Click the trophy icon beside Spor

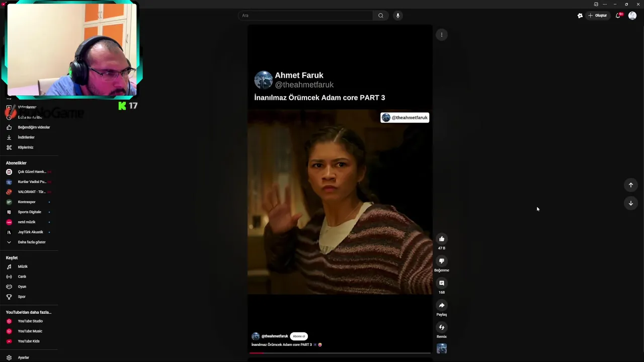(9, 297)
